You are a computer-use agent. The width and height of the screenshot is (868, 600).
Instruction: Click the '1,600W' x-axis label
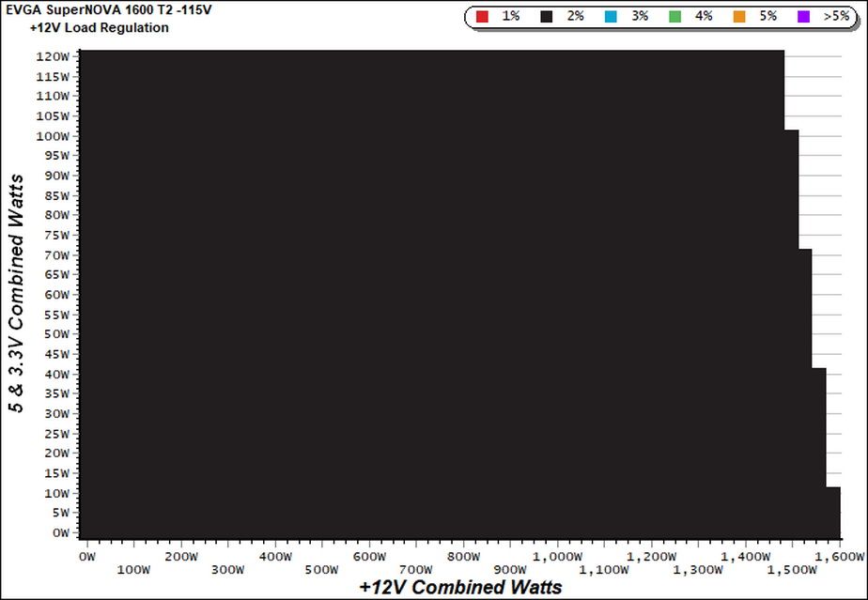tap(840, 557)
